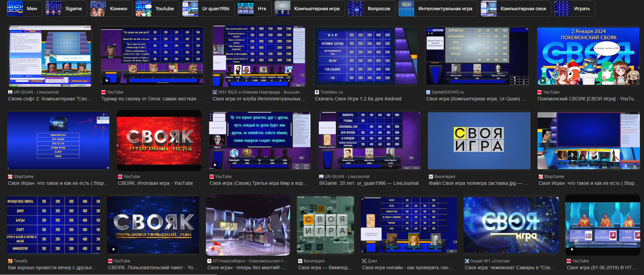Click play badge on Покемонский свояк thumbnail
The width and height of the screenshot is (644, 275).
pos(543,81)
